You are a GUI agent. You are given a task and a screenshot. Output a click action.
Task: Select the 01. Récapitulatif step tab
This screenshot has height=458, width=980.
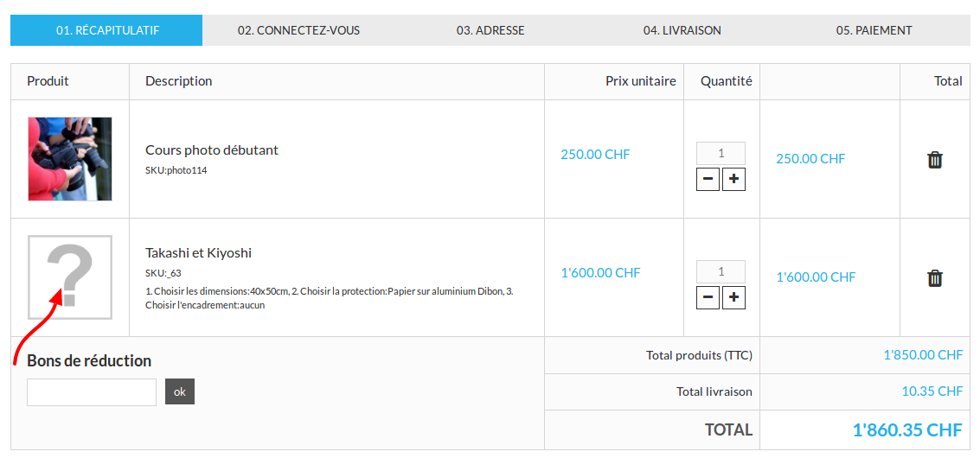click(106, 30)
